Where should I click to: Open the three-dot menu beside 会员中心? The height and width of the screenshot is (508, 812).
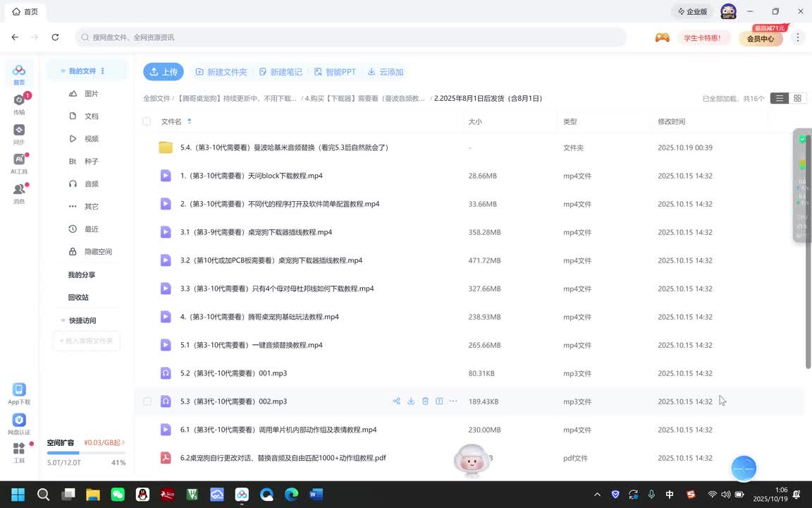point(797,37)
